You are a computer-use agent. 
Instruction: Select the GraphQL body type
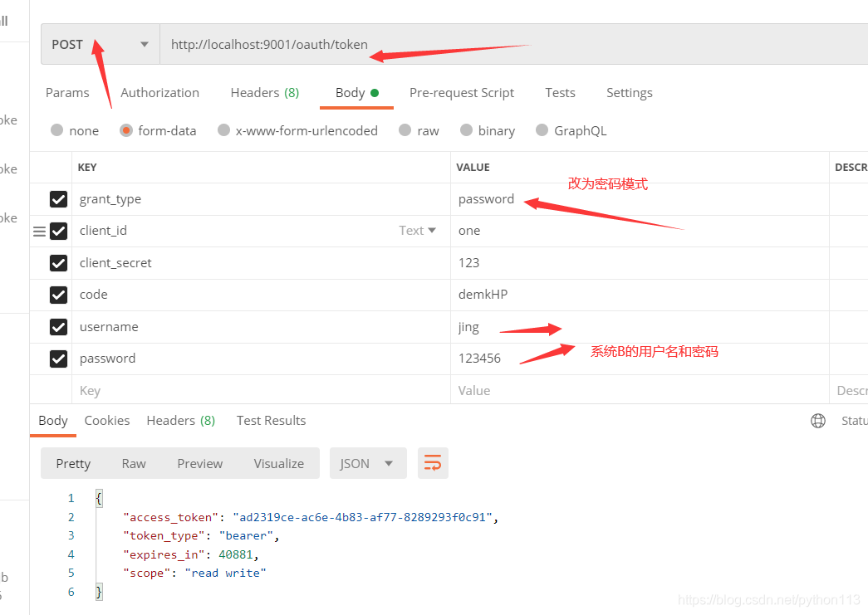click(x=542, y=130)
